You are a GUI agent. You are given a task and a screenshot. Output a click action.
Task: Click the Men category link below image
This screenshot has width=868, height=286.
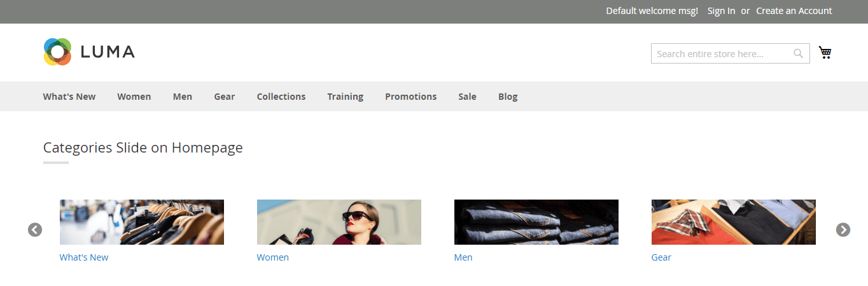coord(463,257)
